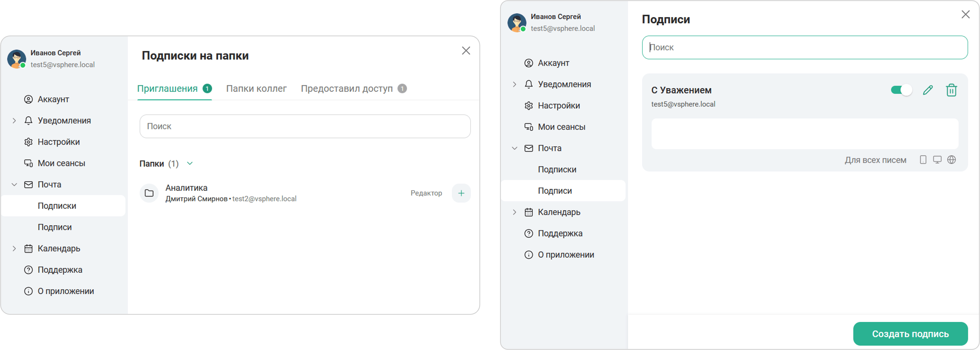Open the «Предоставил доступ» tab
This screenshot has width=980, height=350.
(x=347, y=88)
